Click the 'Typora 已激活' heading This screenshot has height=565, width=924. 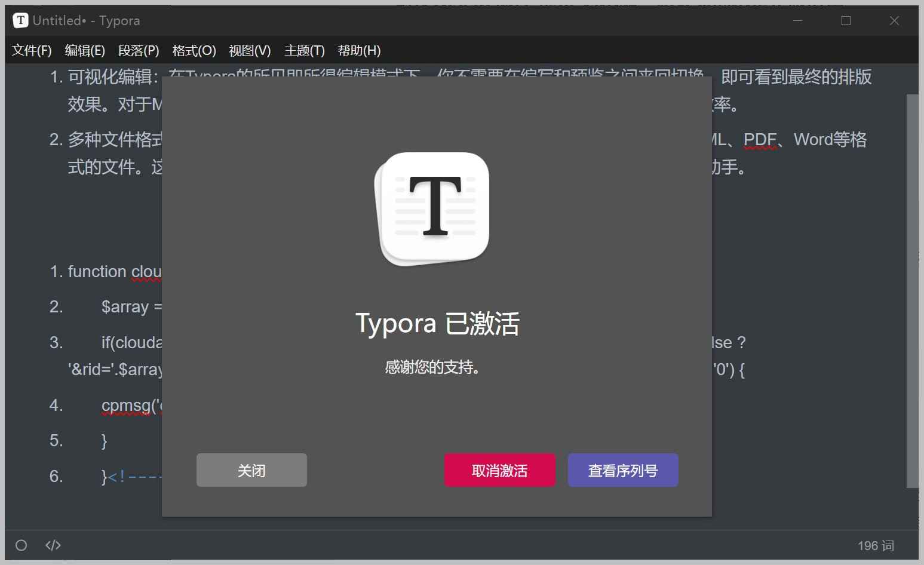(x=437, y=323)
